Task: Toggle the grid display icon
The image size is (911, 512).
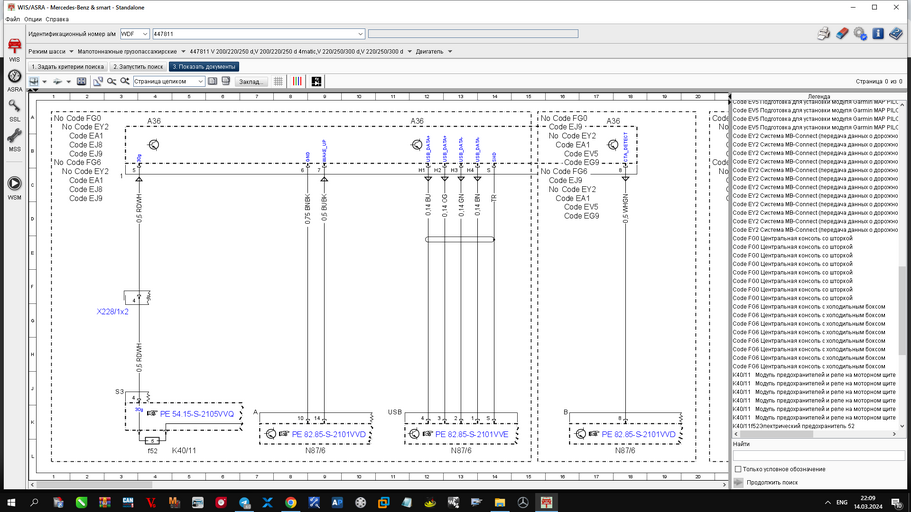Action: coord(278,81)
